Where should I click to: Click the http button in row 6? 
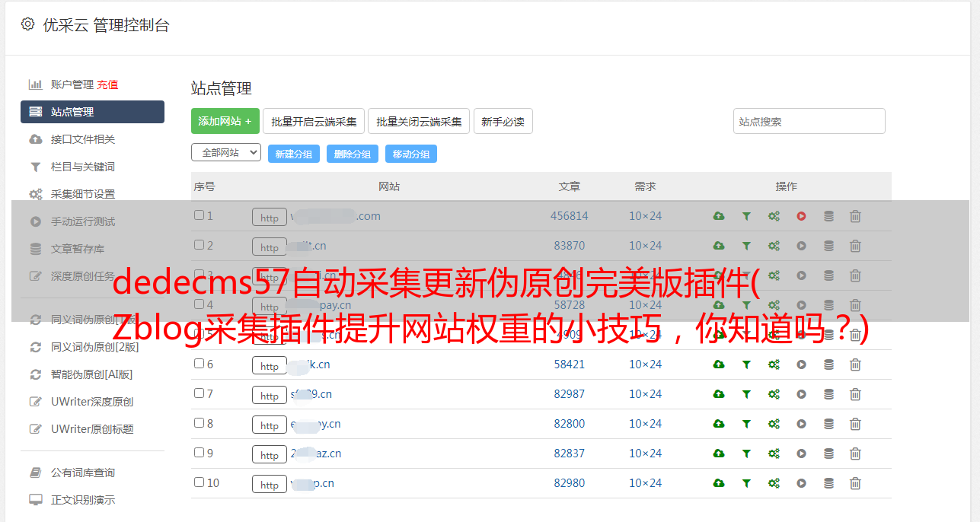pyautogui.click(x=270, y=365)
